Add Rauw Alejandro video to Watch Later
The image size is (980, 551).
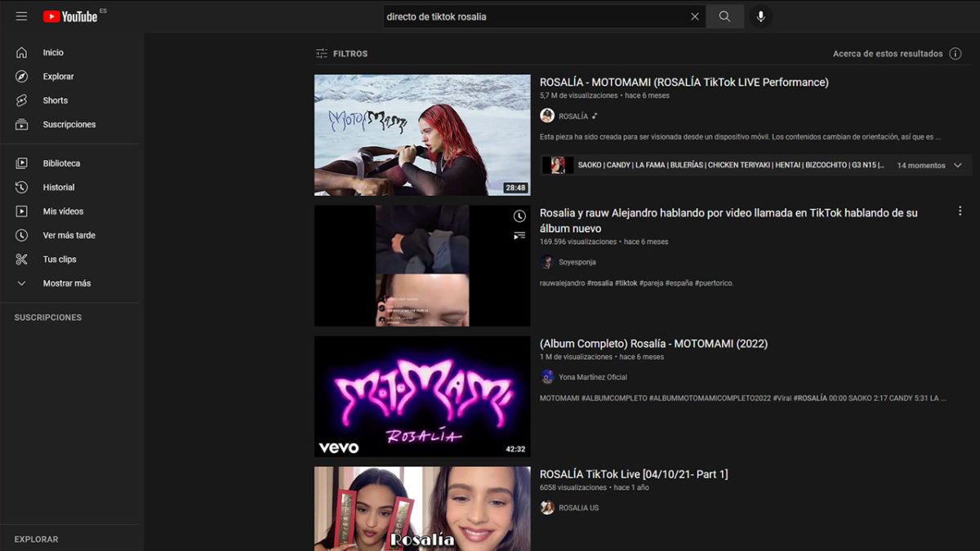click(519, 216)
